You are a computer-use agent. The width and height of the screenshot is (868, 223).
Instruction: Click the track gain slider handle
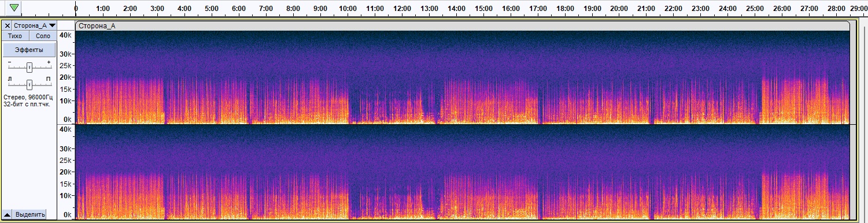coord(29,67)
